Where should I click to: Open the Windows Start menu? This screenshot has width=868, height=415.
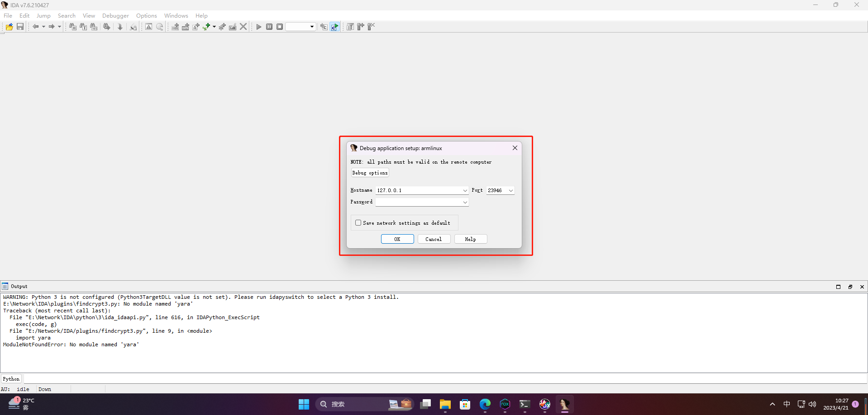point(304,404)
